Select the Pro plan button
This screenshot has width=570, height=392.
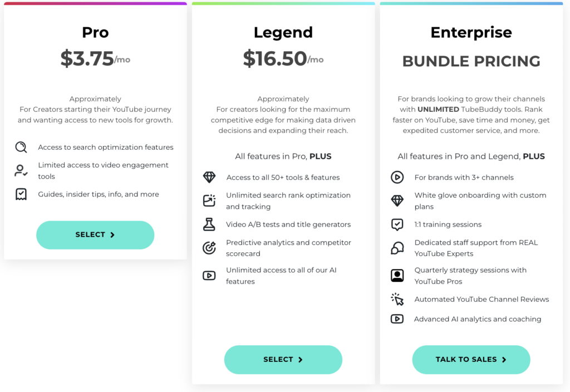95,235
